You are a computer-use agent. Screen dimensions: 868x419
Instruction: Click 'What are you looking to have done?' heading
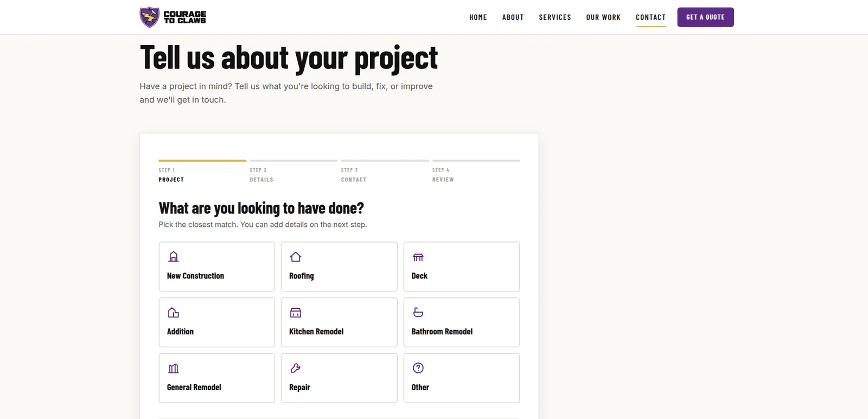(x=261, y=208)
